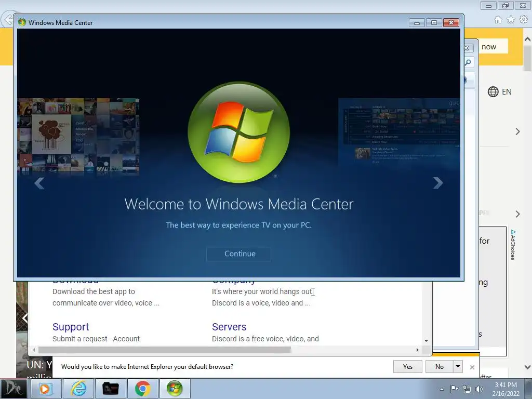Go to previous slide arrow in Media Center
This screenshot has width=532, height=399.
(x=39, y=183)
